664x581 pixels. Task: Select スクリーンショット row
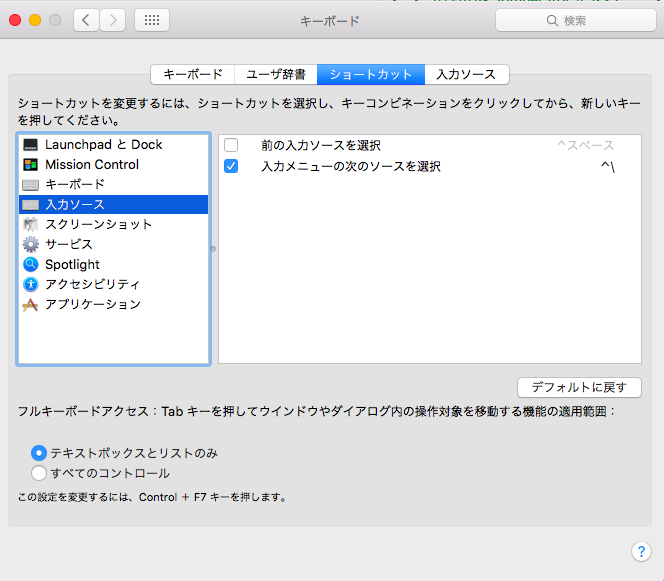tap(113, 224)
